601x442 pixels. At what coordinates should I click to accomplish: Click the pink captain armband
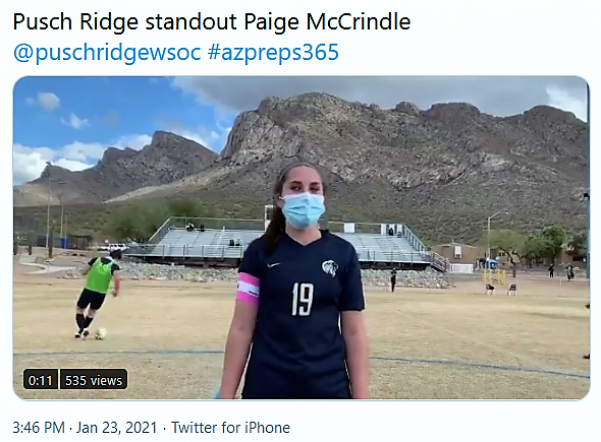tap(248, 288)
